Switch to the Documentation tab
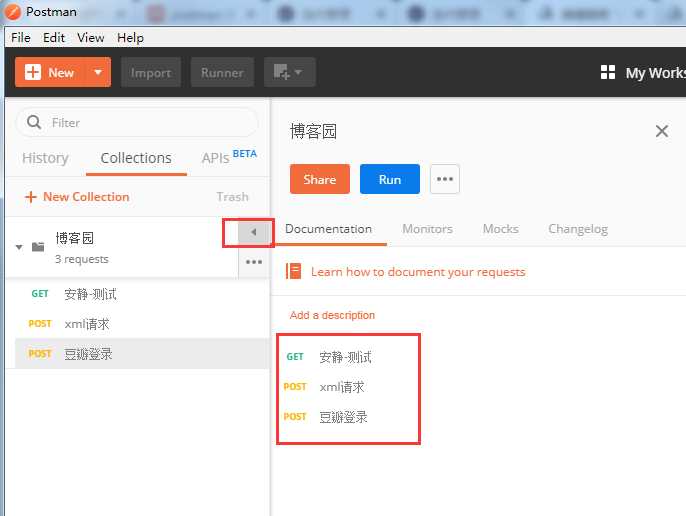This screenshot has width=686, height=516. coord(329,229)
